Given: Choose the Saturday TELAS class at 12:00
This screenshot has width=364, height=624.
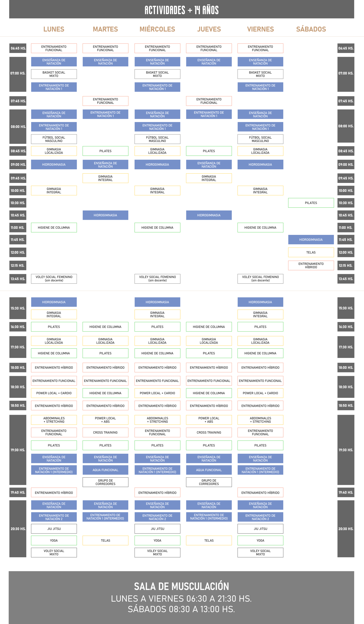Looking at the screenshot, I should [311, 252].
